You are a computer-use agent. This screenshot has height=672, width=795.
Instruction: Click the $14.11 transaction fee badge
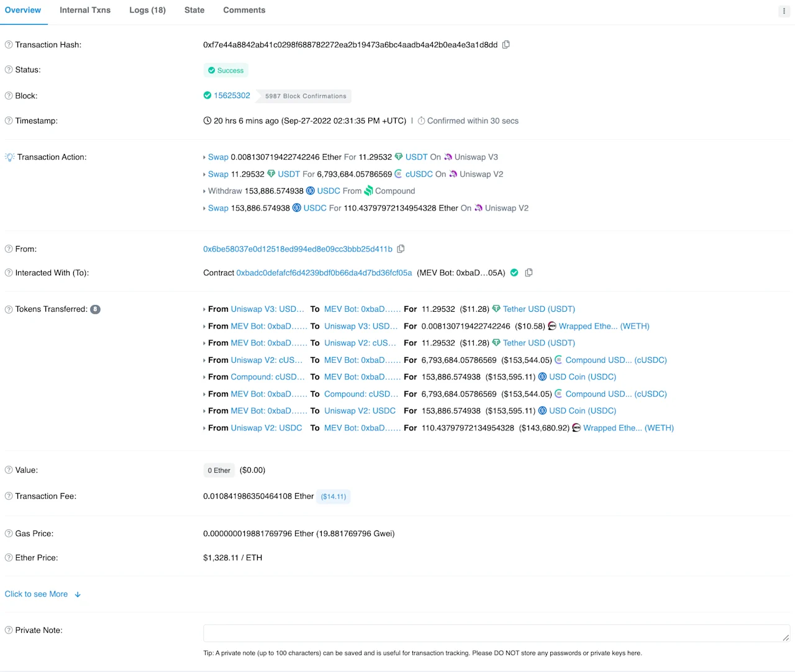[334, 496]
